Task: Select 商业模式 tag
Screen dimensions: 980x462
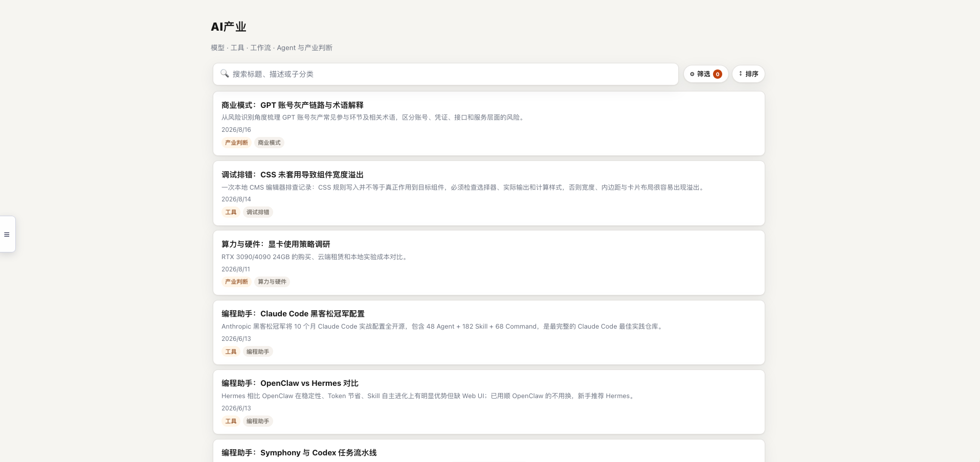Action: 269,143
